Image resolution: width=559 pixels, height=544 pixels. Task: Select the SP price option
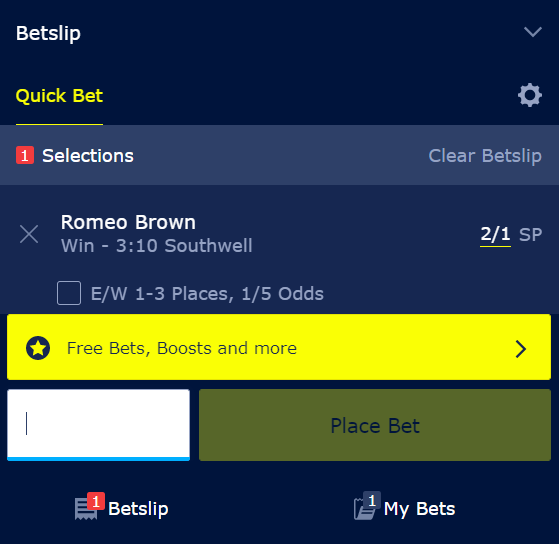530,235
